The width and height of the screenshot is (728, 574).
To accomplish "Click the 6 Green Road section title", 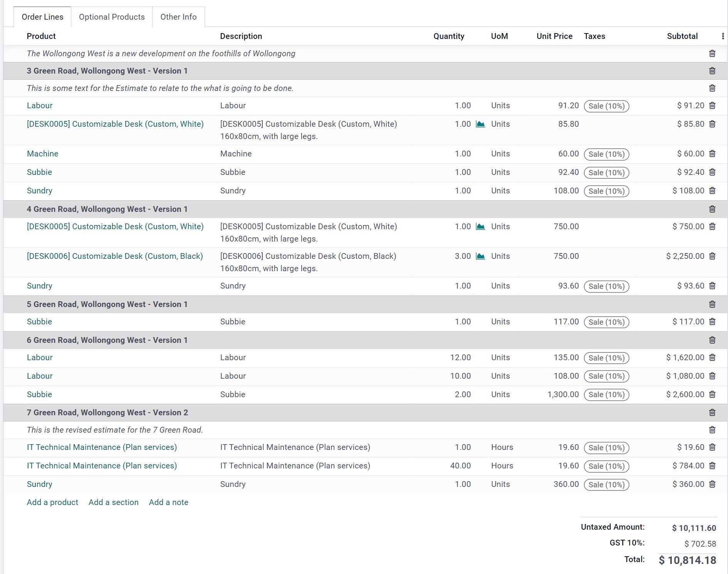I will (x=107, y=340).
